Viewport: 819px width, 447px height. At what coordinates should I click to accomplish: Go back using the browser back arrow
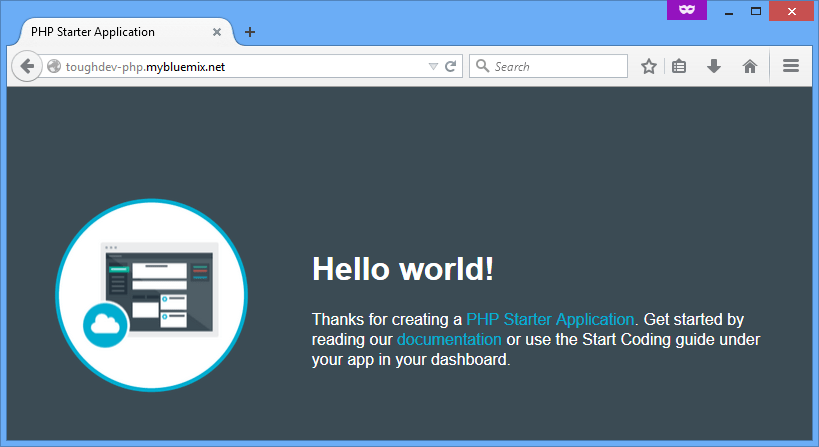[27, 66]
